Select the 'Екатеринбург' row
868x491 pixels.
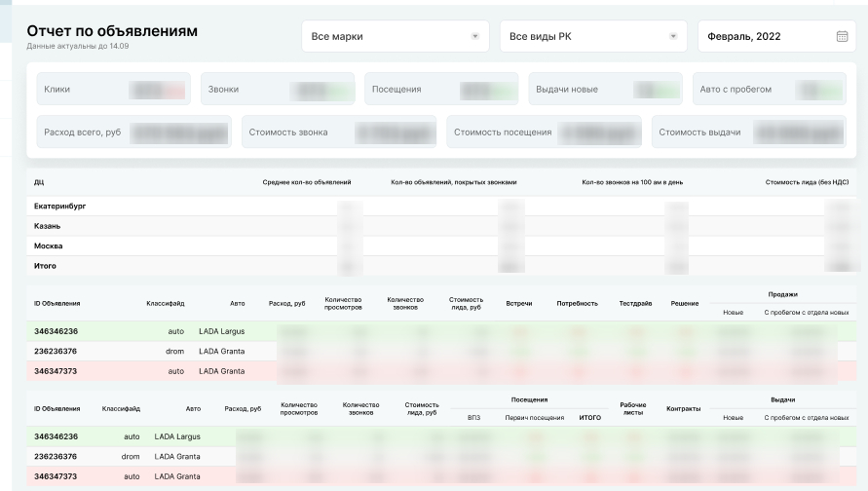(x=441, y=206)
